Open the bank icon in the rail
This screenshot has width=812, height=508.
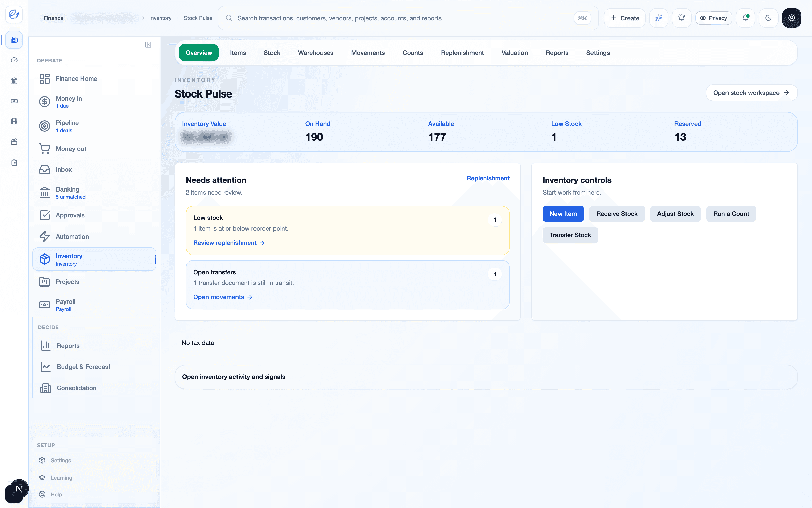14,81
